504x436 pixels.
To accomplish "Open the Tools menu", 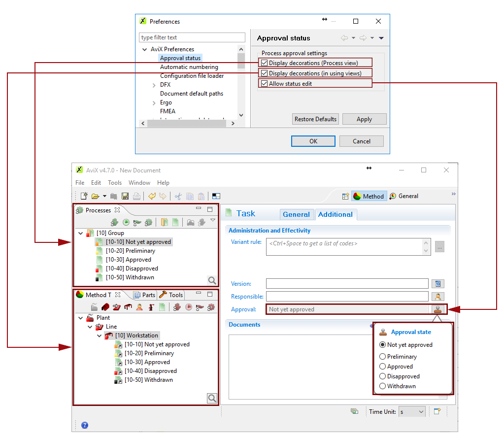I will (115, 183).
